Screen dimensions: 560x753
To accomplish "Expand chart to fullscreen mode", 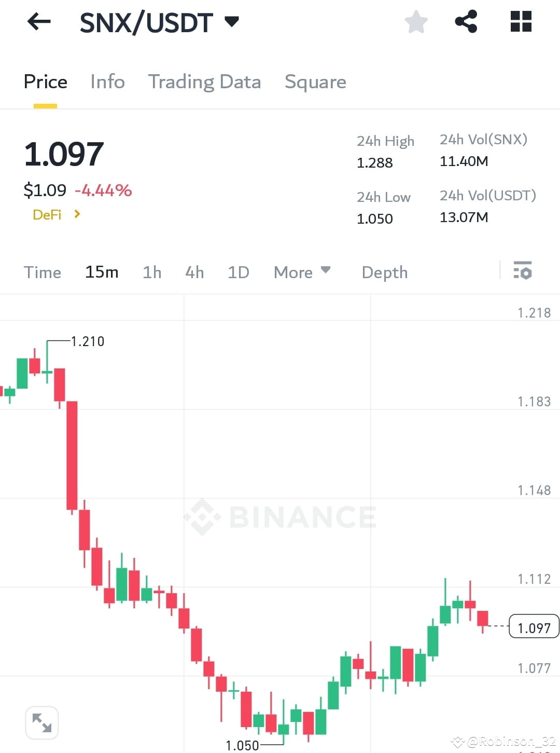I will pos(41,722).
